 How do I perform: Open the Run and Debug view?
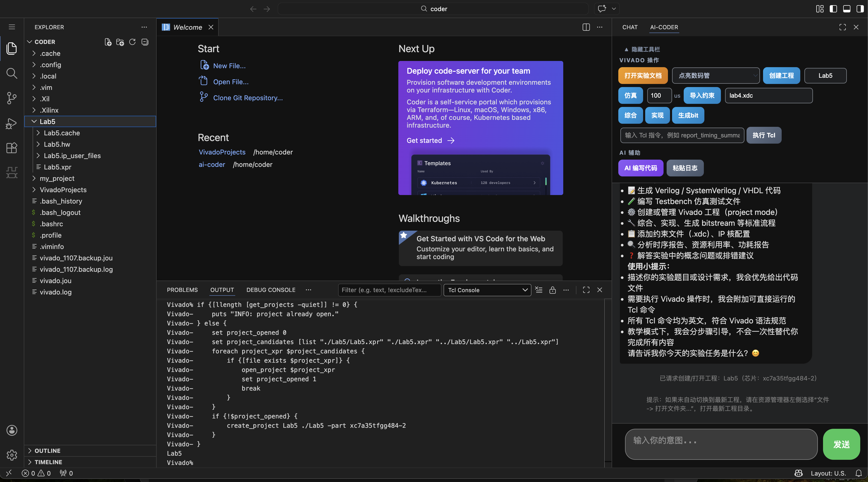(12, 124)
